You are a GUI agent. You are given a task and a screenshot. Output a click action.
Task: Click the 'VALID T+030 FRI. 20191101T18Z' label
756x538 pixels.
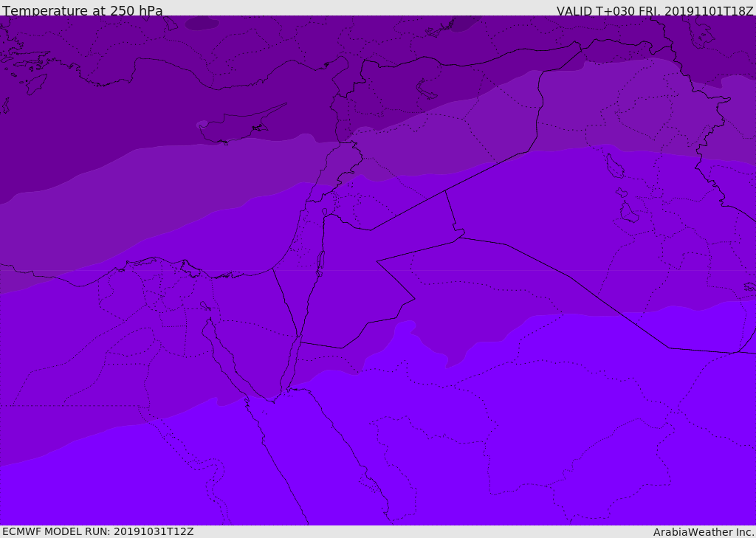coord(656,10)
